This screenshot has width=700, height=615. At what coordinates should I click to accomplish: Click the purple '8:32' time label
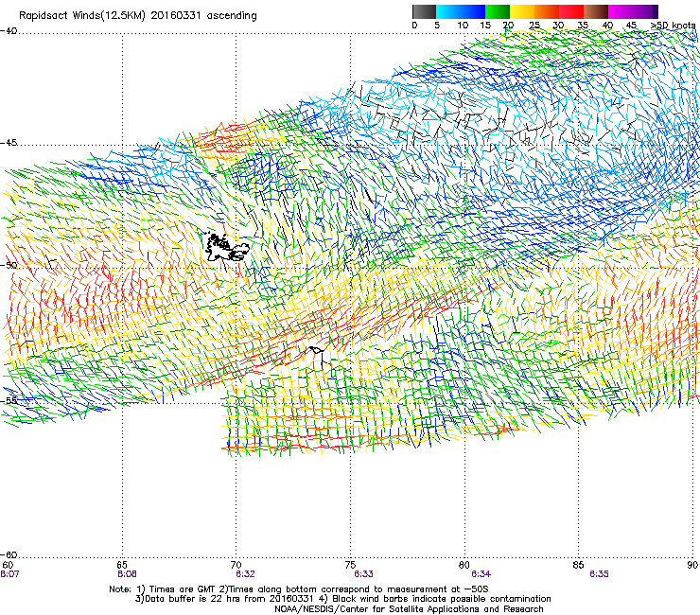coord(245,574)
